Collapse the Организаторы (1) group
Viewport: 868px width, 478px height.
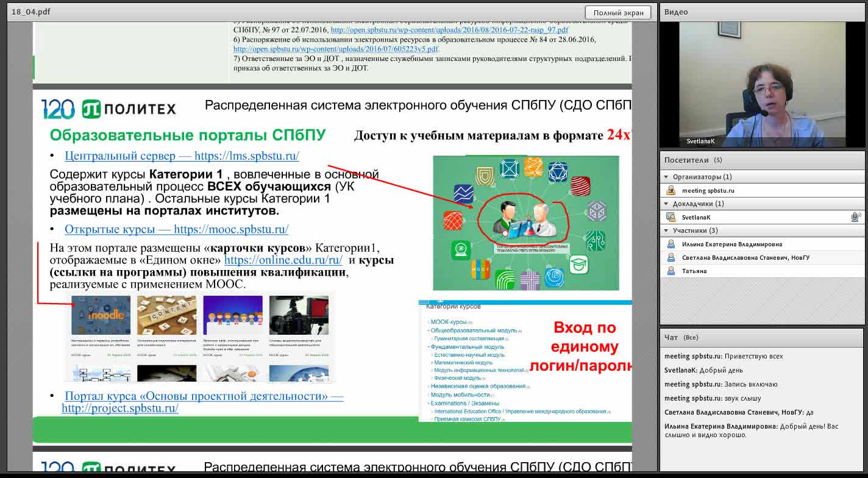tap(666, 177)
